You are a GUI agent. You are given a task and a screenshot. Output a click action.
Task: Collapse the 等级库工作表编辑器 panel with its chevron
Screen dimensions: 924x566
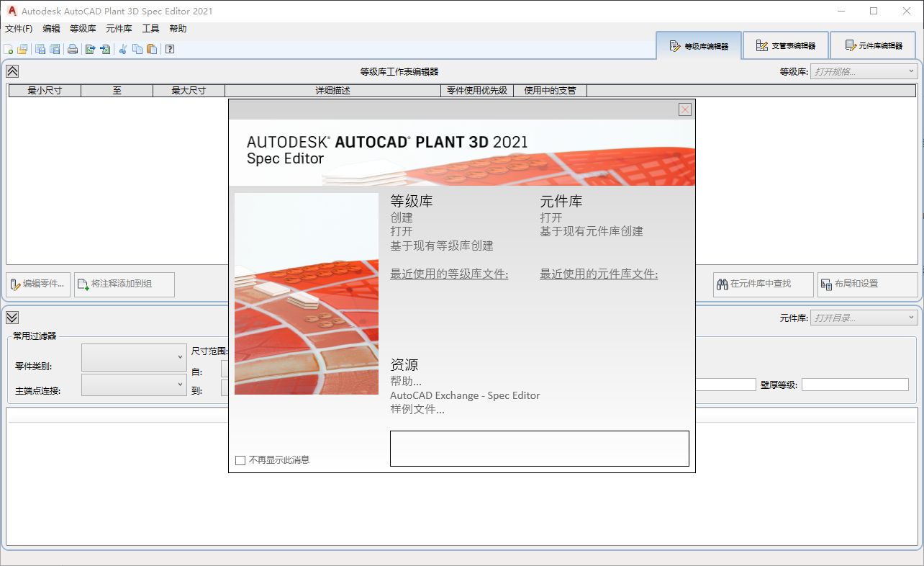coord(12,71)
